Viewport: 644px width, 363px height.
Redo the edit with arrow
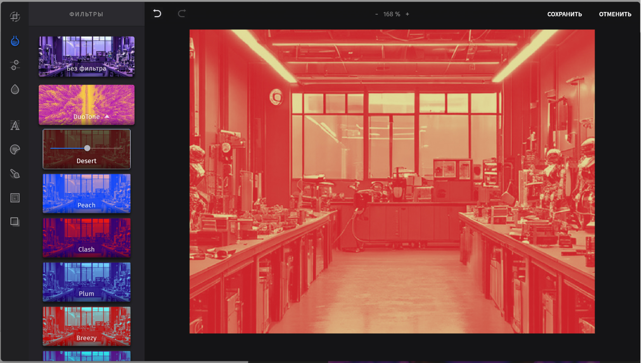point(182,14)
